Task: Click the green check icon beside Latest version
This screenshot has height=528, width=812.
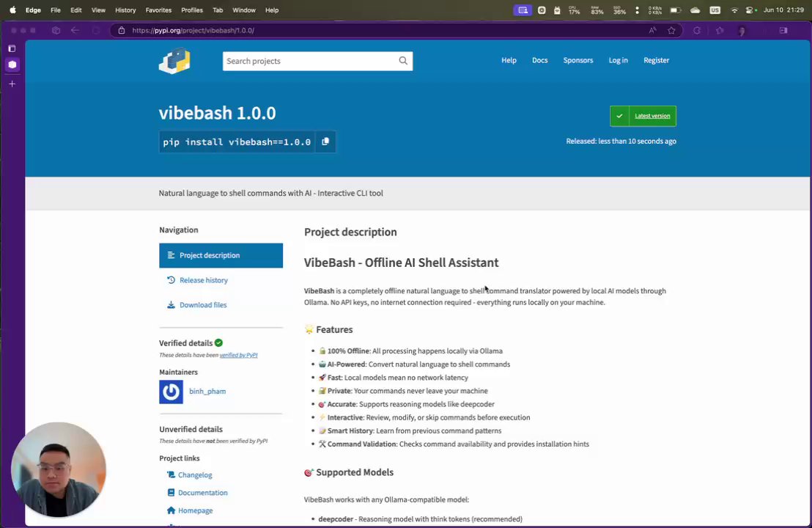Action: click(x=619, y=116)
